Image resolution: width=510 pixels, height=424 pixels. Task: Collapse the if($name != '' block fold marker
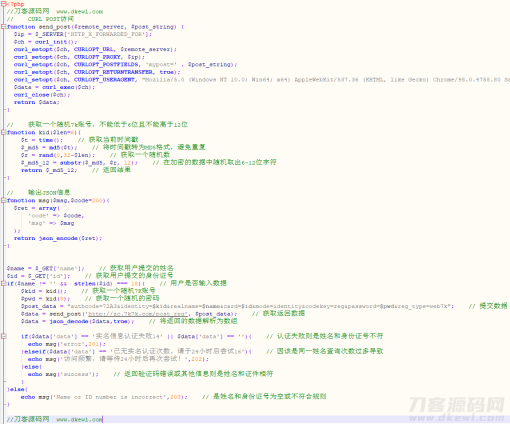pos(3,283)
